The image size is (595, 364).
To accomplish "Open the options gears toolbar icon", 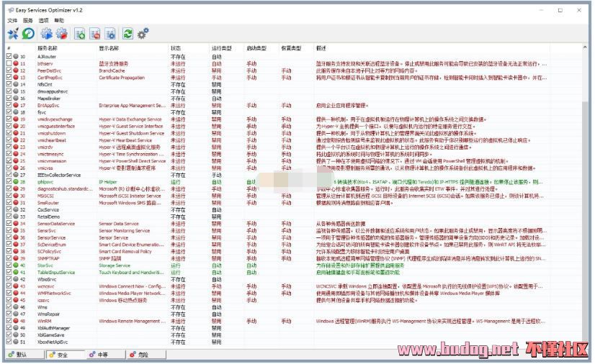I will point(143,34).
